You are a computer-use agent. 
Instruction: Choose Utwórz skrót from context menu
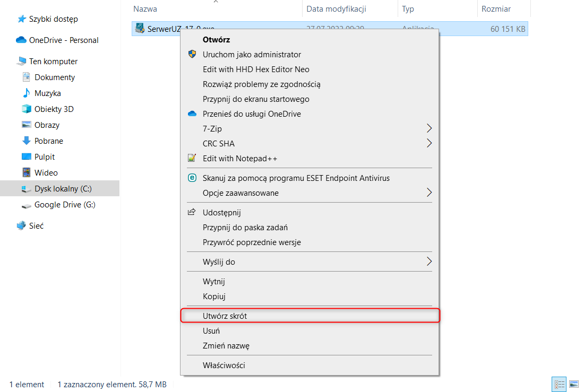pyautogui.click(x=225, y=316)
